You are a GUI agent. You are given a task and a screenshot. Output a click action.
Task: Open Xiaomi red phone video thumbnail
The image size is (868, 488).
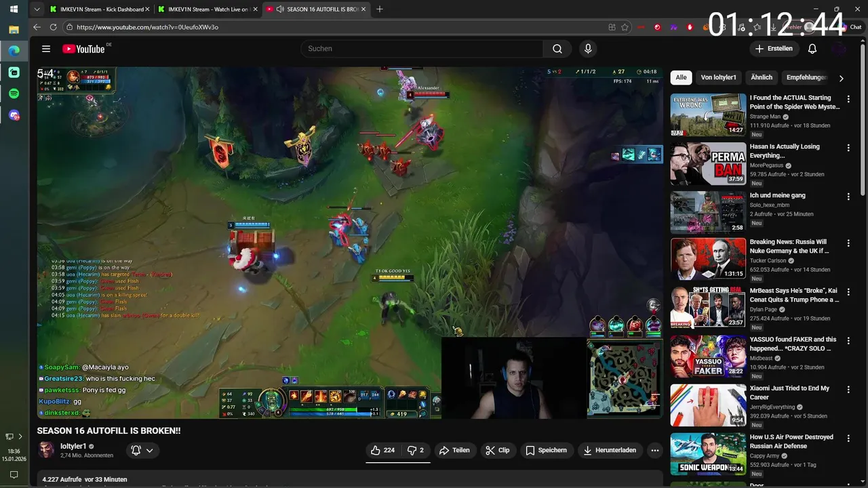click(x=708, y=405)
